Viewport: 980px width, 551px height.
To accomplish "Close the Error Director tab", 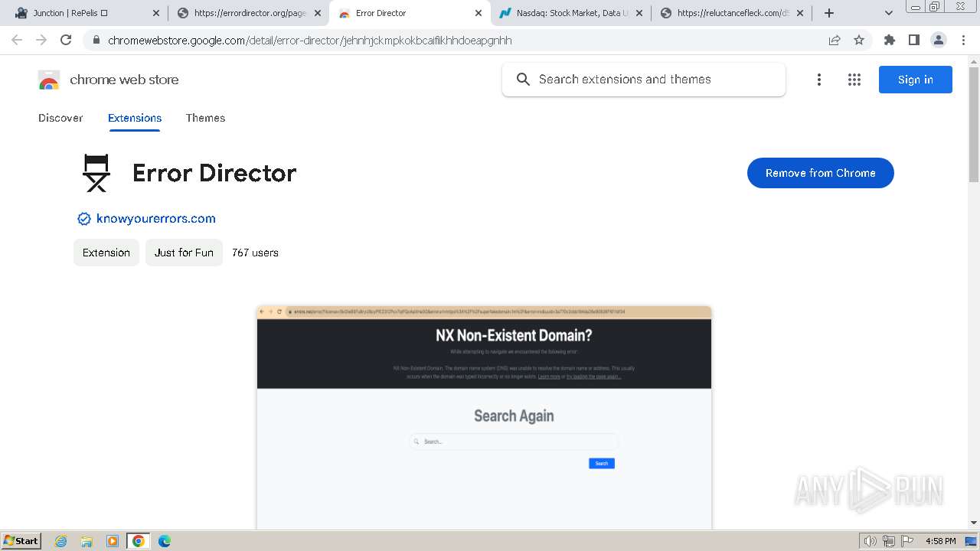I will pyautogui.click(x=479, y=13).
